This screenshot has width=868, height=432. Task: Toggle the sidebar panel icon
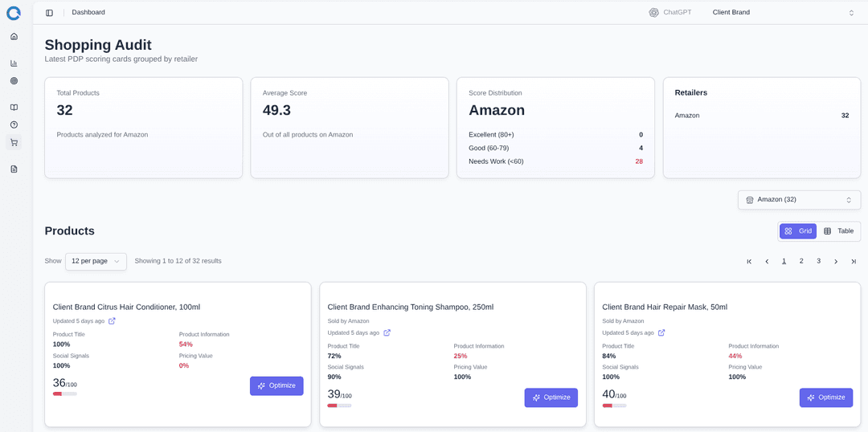point(49,13)
